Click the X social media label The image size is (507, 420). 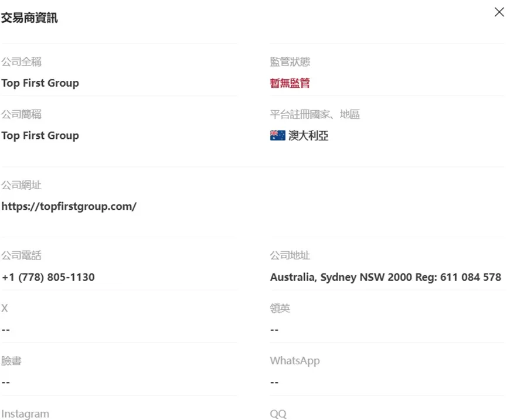tap(5, 308)
